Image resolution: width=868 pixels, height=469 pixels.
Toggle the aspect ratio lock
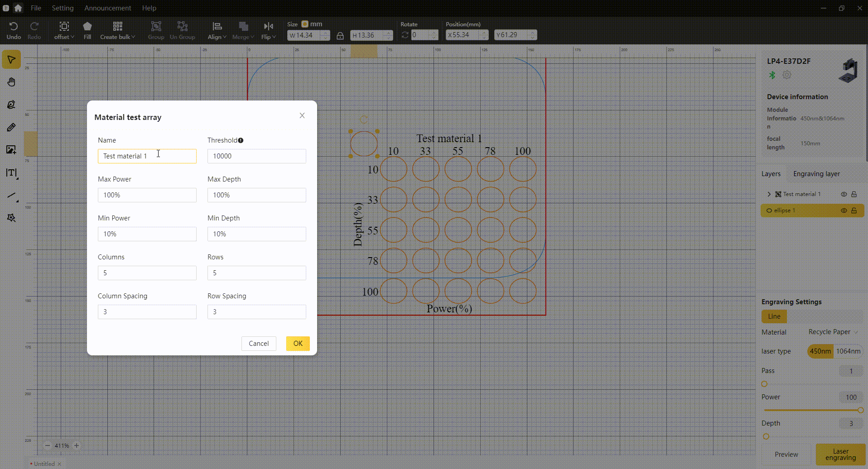(340, 35)
